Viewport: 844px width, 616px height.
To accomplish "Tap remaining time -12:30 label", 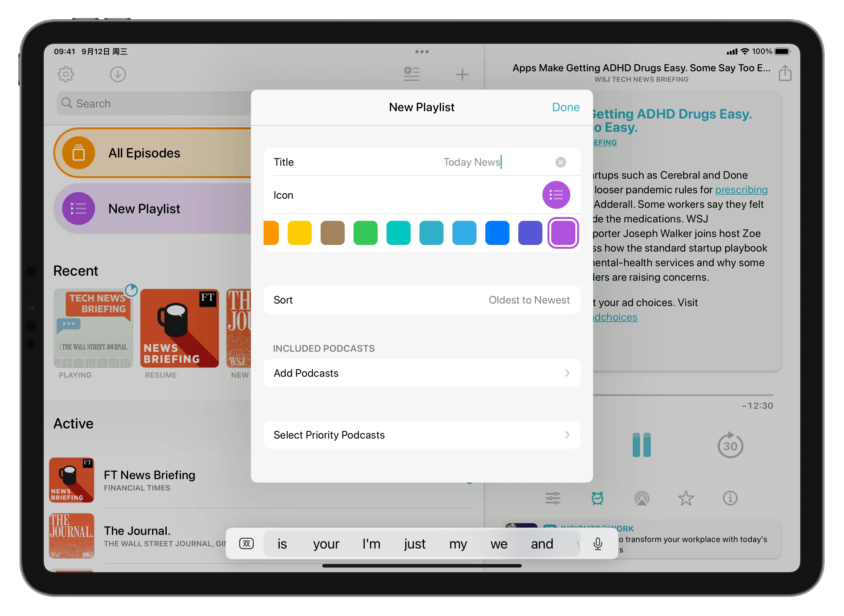I will point(757,406).
